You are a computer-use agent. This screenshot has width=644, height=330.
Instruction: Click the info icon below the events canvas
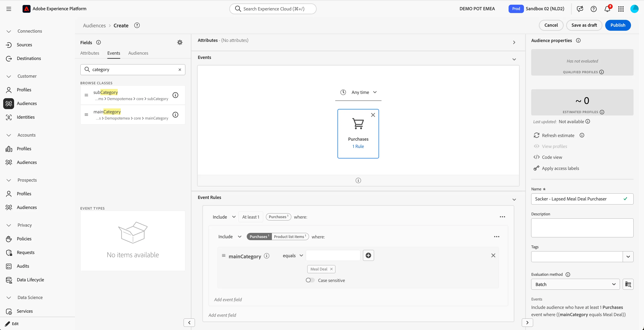[x=358, y=180]
